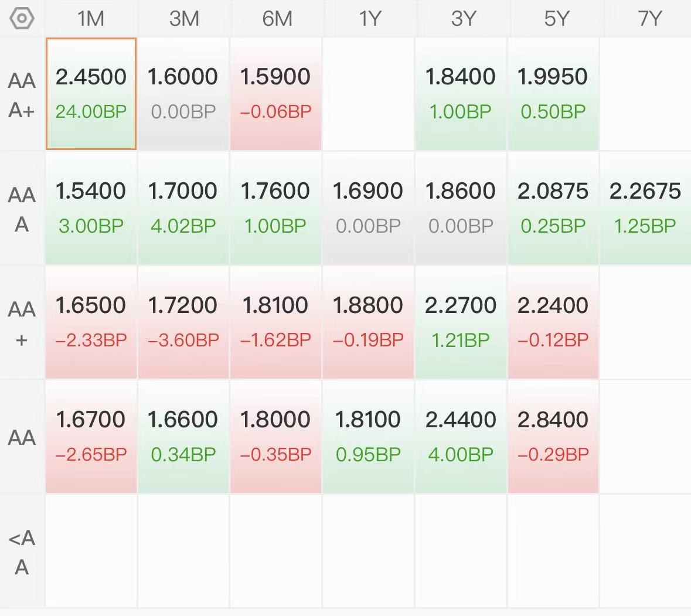Open the hexagon settings icon
This screenshot has height=616, width=691.
point(22,19)
